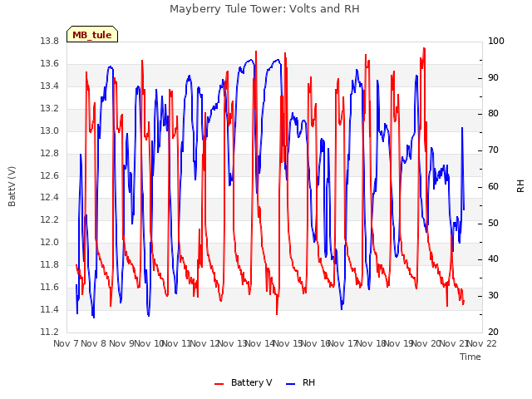Click the 100 RH tick label
Viewport: 532px width, 399px height.
(496, 41)
